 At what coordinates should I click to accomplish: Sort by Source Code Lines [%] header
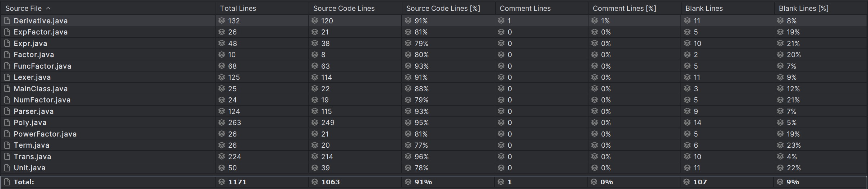coord(443,8)
